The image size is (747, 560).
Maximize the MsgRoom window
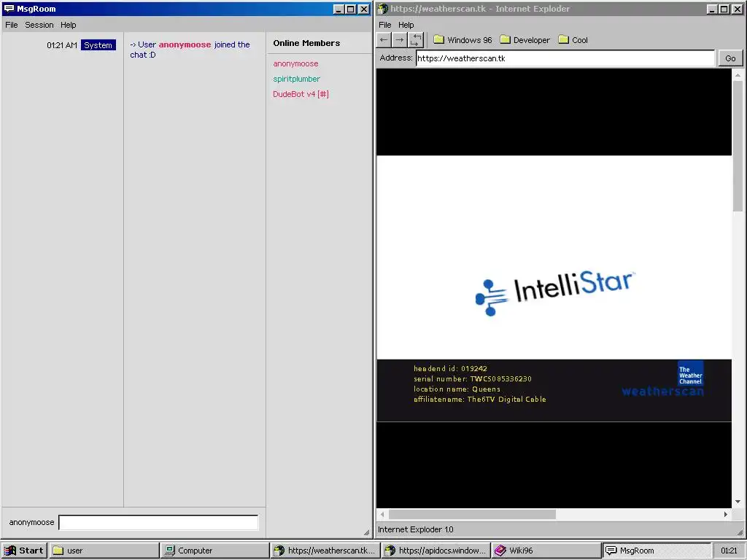351,9
